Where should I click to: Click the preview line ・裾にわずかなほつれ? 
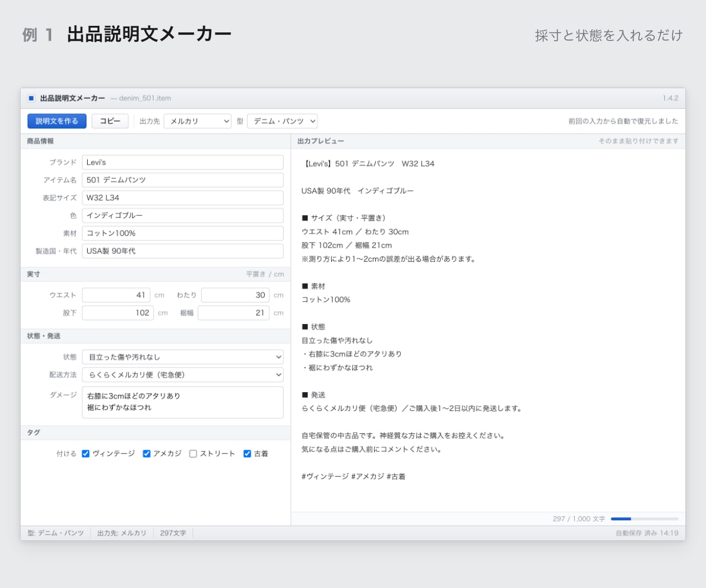[x=337, y=367]
